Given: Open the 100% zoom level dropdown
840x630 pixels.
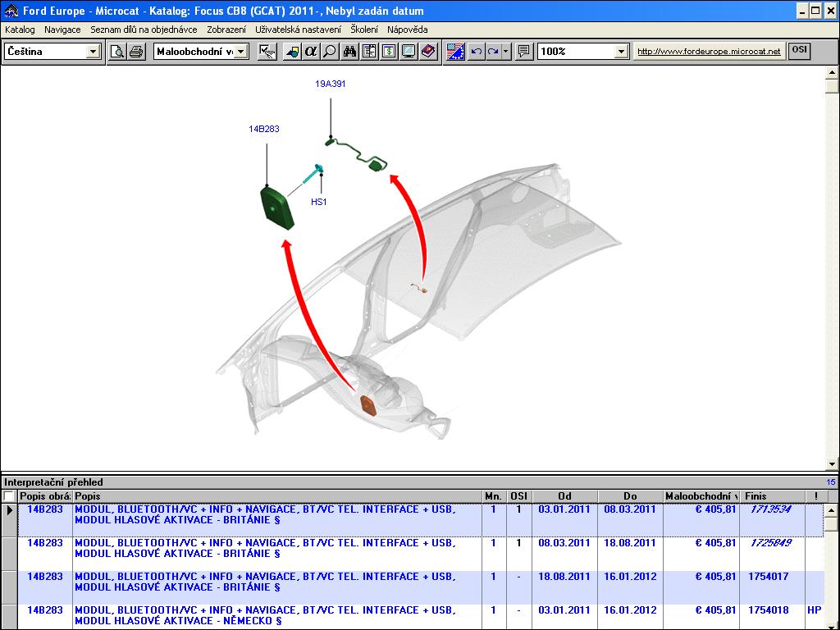Looking at the screenshot, I should (x=621, y=52).
